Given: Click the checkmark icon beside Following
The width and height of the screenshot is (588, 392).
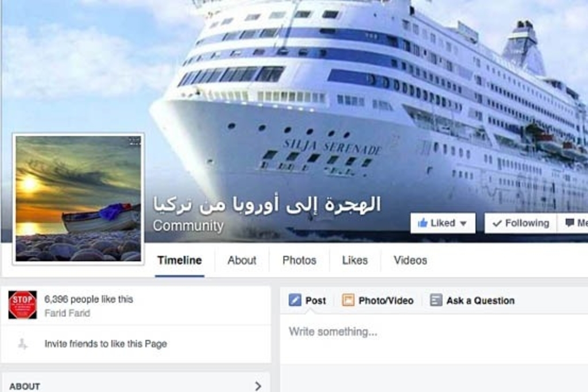Looking at the screenshot, I should pyautogui.click(x=497, y=224).
